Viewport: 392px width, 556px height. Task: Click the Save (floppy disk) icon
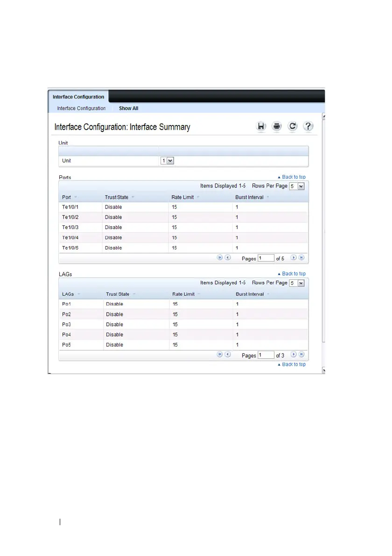click(261, 126)
